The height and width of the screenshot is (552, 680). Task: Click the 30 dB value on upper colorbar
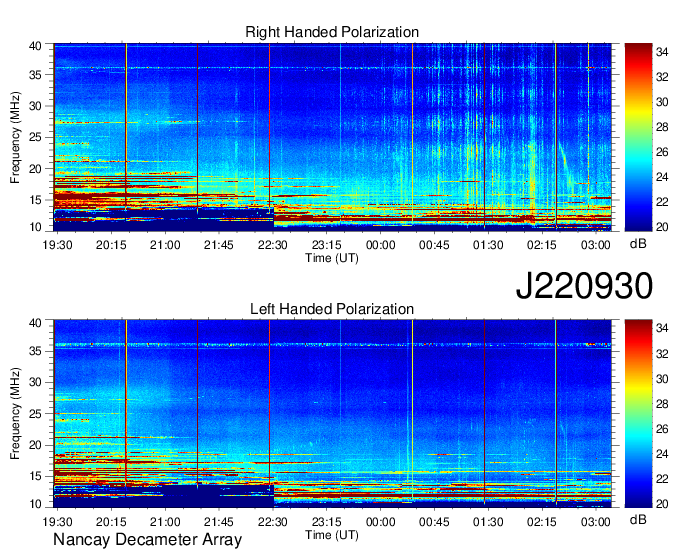662,102
